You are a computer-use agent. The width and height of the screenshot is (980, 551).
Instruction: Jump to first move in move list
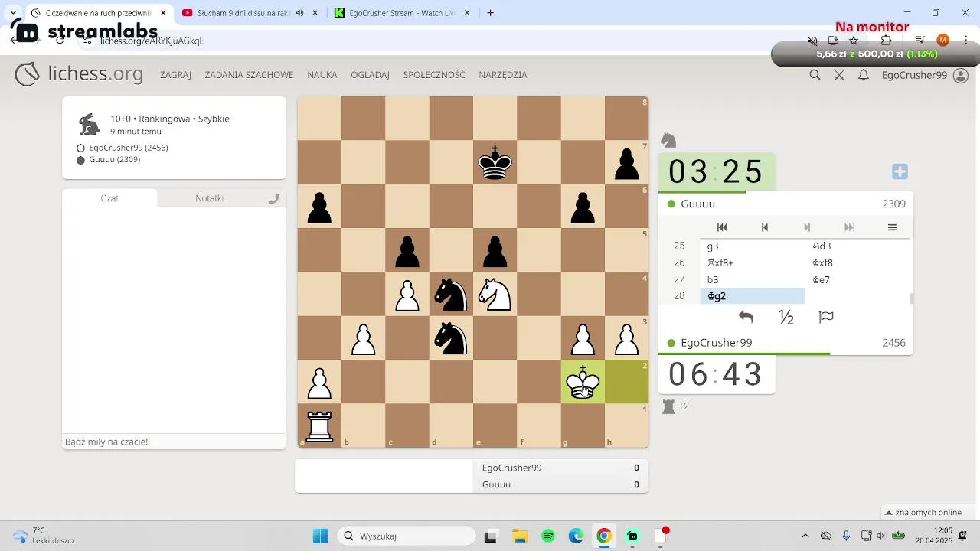[722, 227]
